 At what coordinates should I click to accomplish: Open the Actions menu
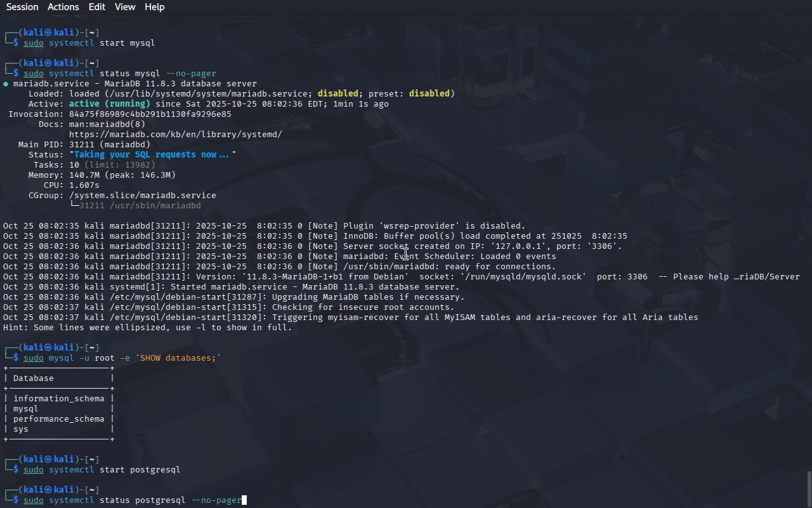coord(63,7)
